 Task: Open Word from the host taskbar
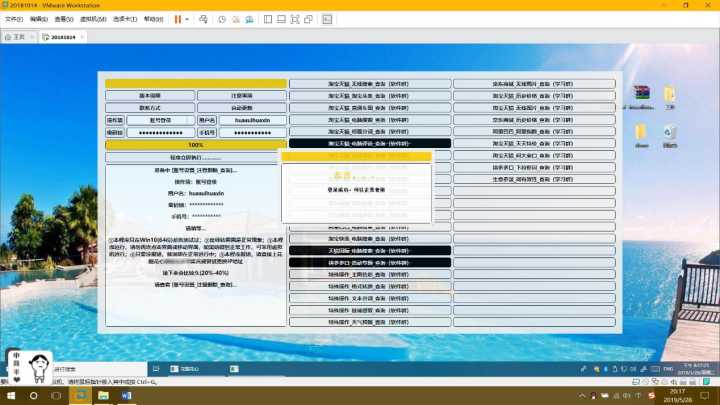click(x=127, y=396)
